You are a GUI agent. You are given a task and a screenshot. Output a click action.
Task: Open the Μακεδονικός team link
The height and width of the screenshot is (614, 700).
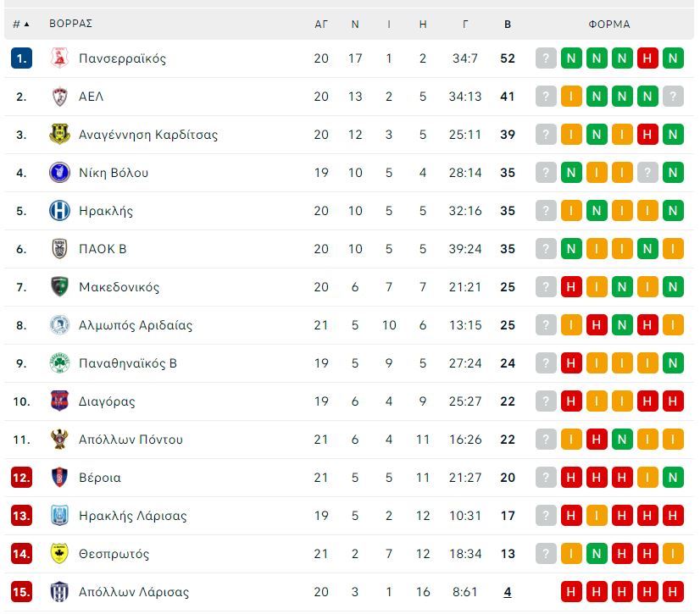(x=119, y=287)
